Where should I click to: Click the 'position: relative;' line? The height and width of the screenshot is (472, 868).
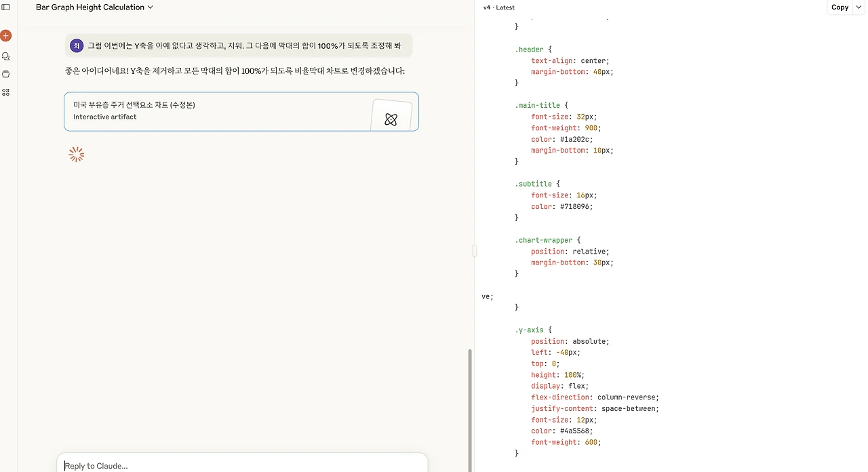570,252
